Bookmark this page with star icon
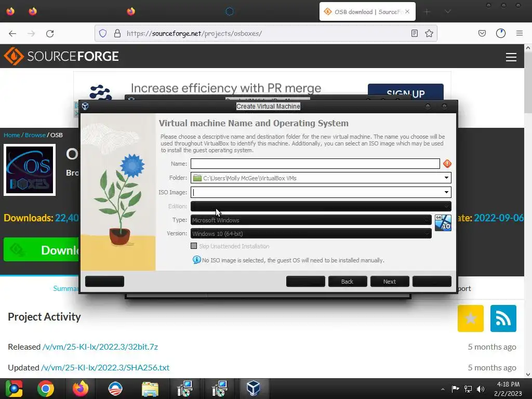Image resolution: width=532 pixels, height=399 pixels. point(429,33)
